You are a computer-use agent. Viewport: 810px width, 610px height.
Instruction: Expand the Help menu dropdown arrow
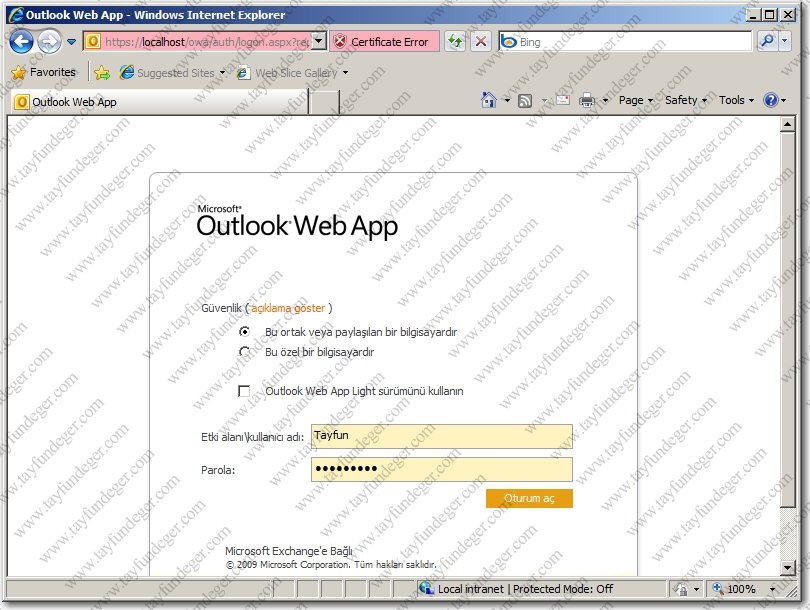pos(784,100)
